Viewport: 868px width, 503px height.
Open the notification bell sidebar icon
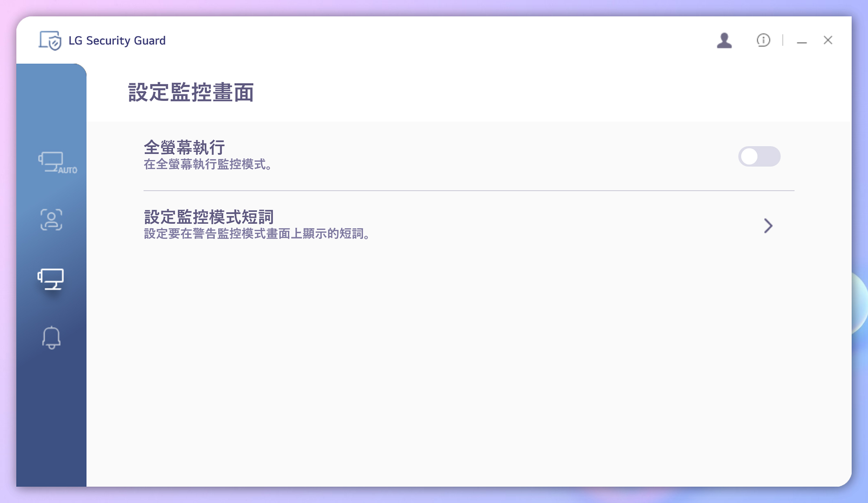[51, 338]
